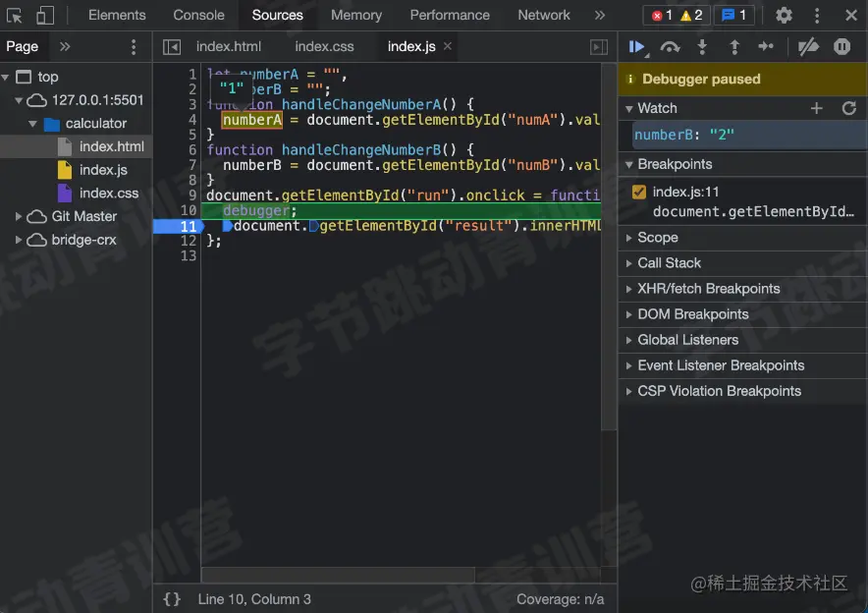Close the index.js editor tab
Image resolution: width=868 pixels, height=613 pixels.
(x=448, y=46)
